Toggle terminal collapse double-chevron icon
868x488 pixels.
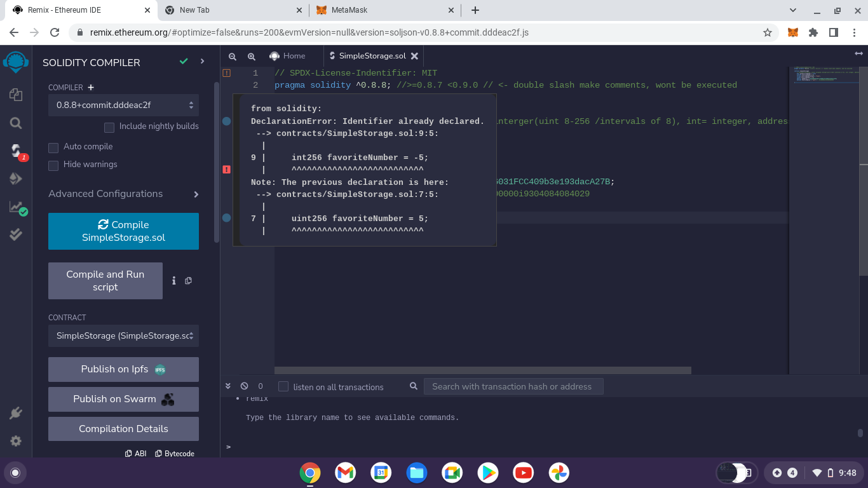[x=228, y=386]
